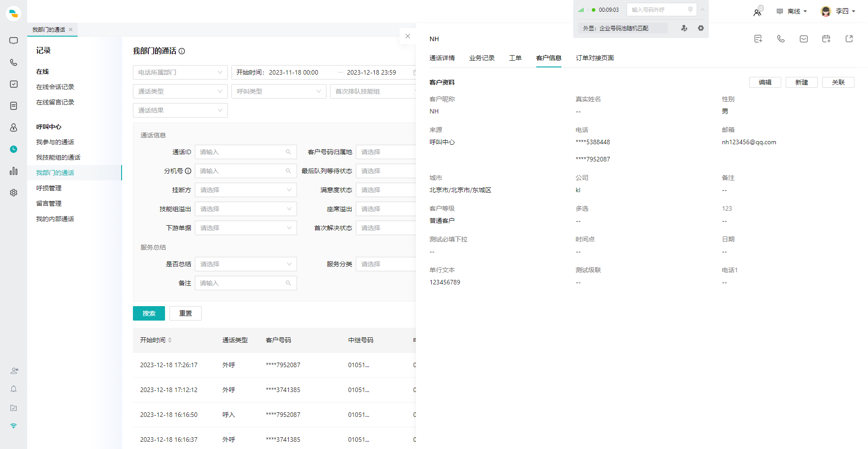Open the 呼叫类型 filter dropdown

pos(279,91)
